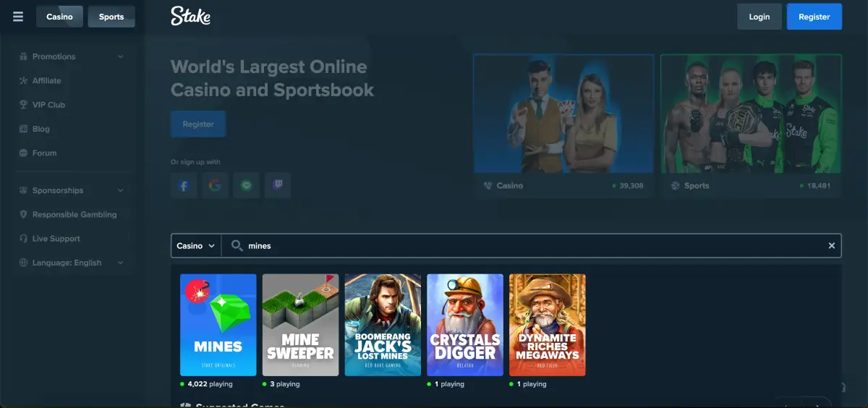868x408 pixels.
Task: Click the Stake logo
Action: (x=190, y=16)
